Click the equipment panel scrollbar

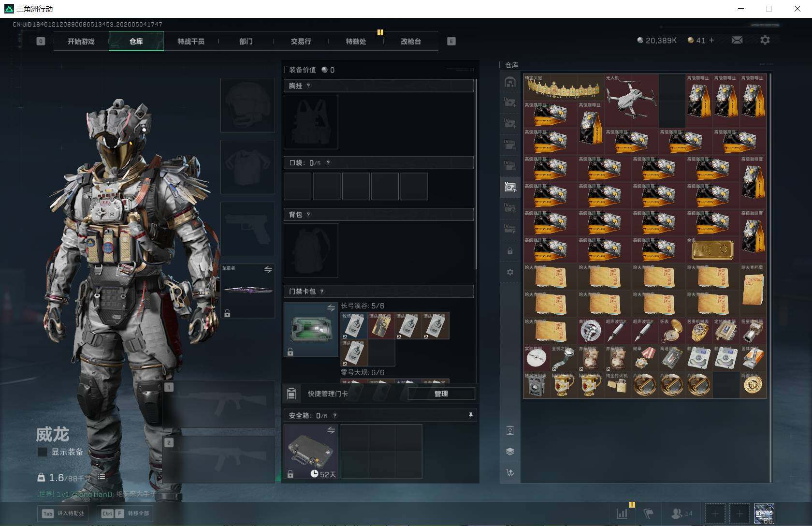pyautogui.click(x=477, y=174)
